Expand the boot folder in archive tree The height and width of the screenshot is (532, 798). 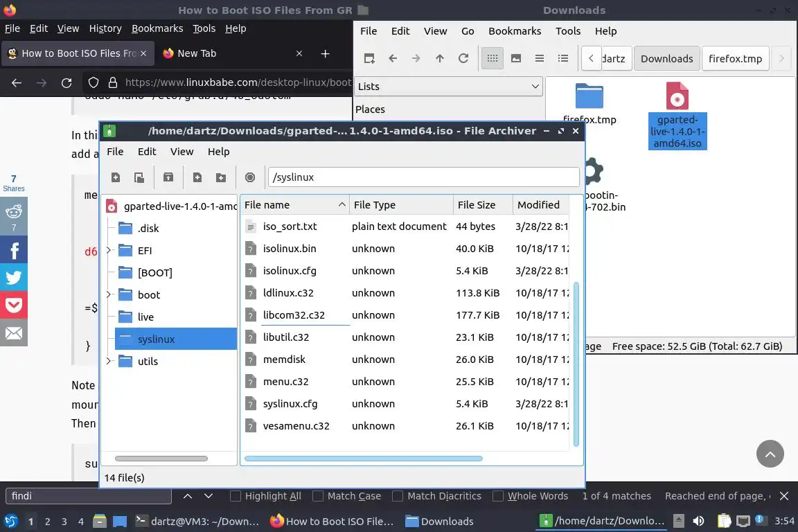(108, 294)
